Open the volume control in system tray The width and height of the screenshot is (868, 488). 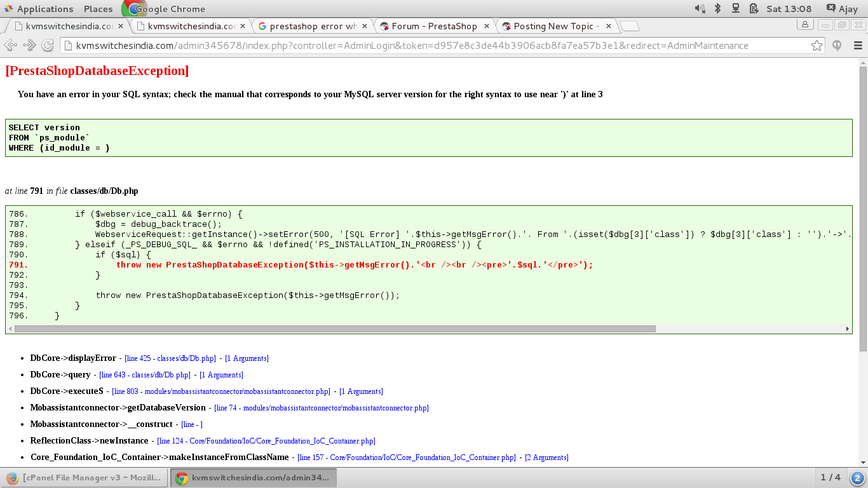coord(700,9)
